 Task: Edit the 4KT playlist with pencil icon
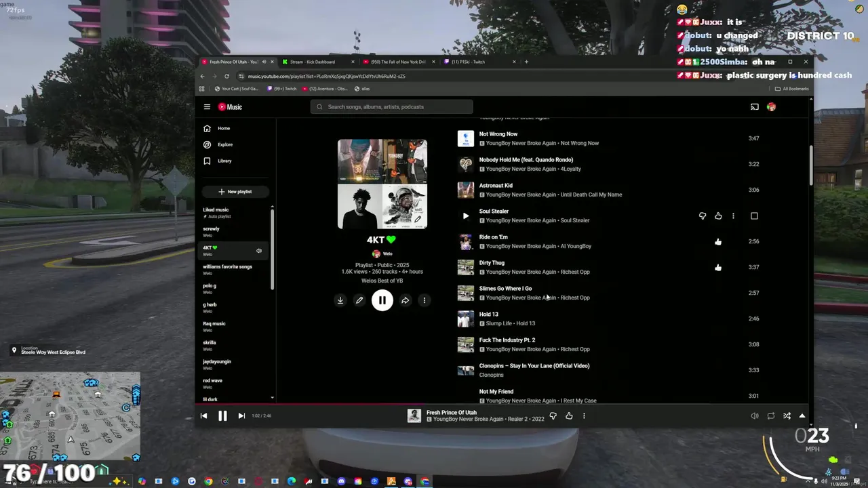359,300
